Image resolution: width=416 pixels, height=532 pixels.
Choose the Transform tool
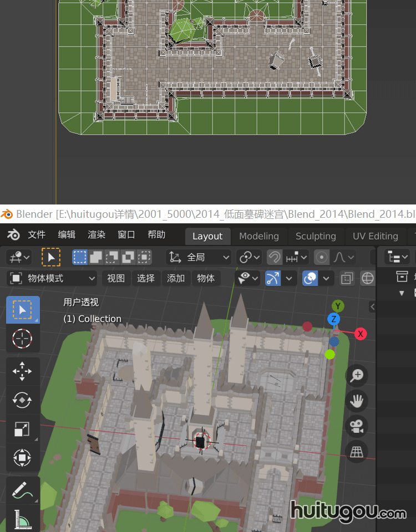pos(22,458)
